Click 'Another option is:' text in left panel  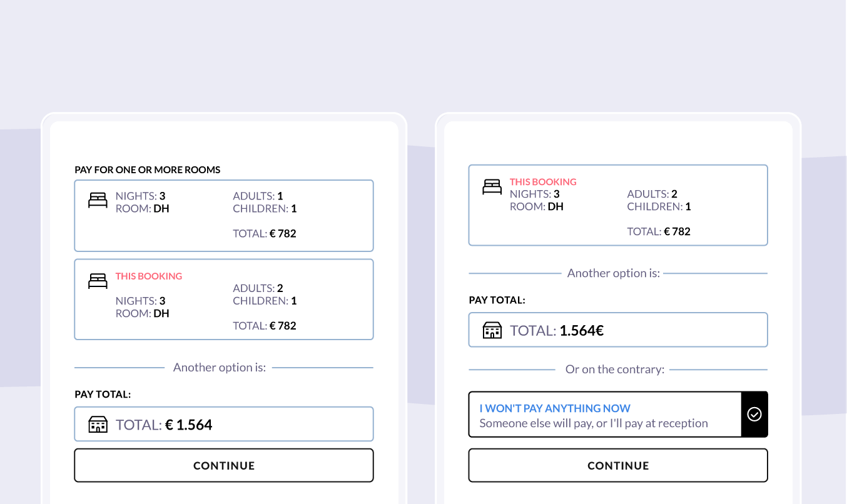(220, 367)
